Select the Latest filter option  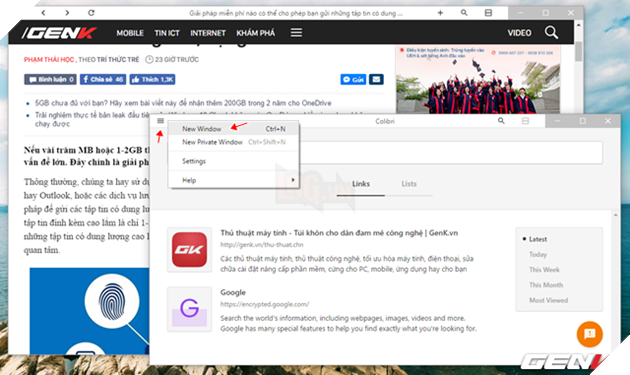[538, 239]
